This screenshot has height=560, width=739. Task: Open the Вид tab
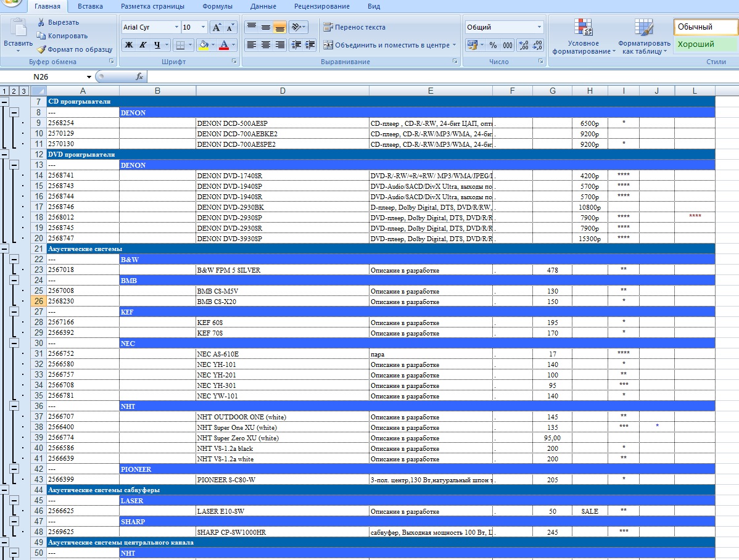[374, 6]
